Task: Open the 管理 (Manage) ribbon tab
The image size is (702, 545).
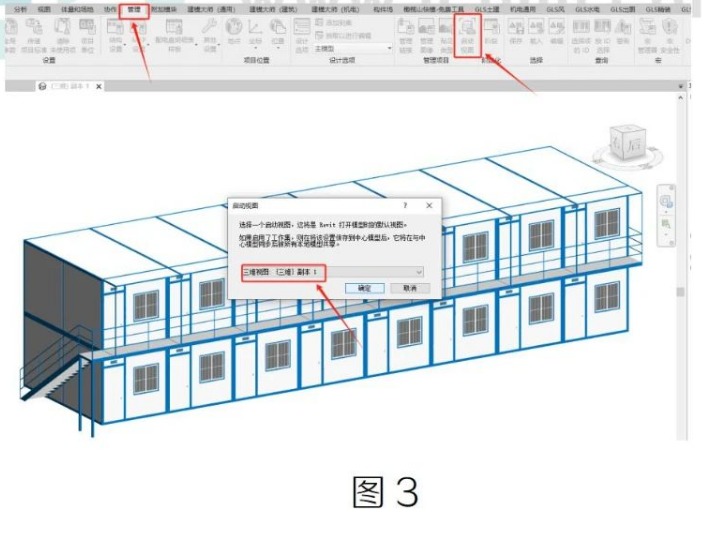Action: point(134,9)
